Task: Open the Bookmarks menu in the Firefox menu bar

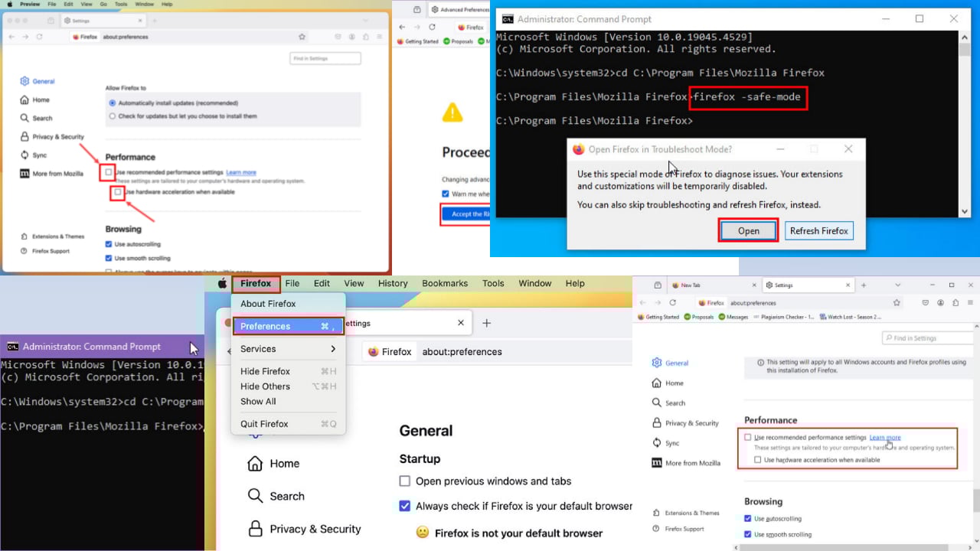Action: pyautogui.click(x=445, y=283)
